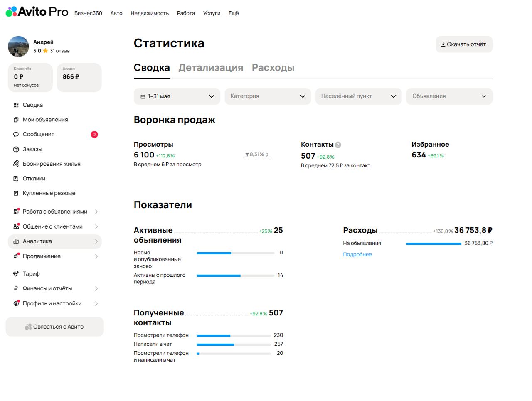Screen dimensions: 532x401
Task: Open Недвижимость in top menu
Action: [x=150, y=13]
